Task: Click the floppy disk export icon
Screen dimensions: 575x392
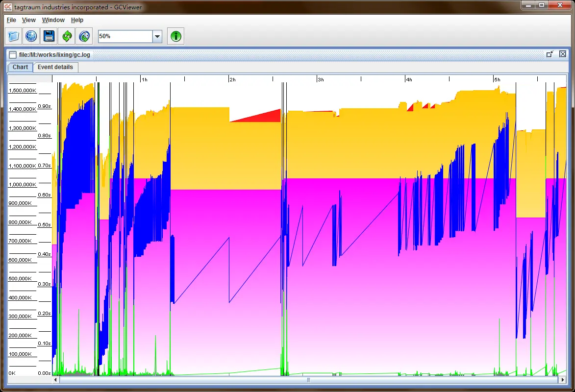Action: coord(49,36)
